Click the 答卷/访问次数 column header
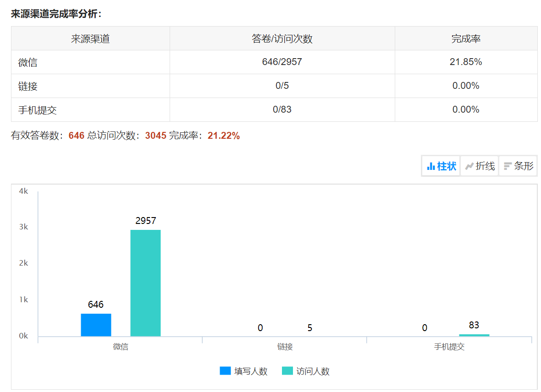The width and height of the screenshot is (541, 392). [x=282, y=39]
